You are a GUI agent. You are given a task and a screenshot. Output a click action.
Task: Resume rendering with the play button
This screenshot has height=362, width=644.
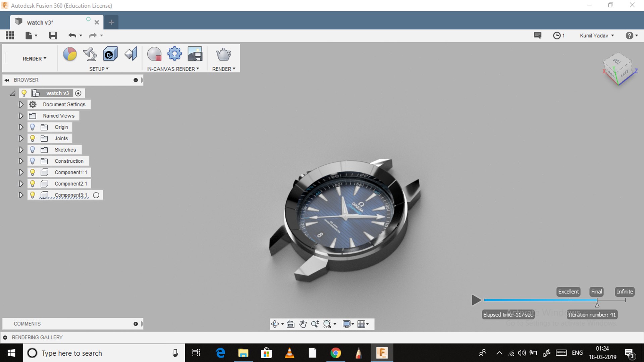(x=476, y=300)
